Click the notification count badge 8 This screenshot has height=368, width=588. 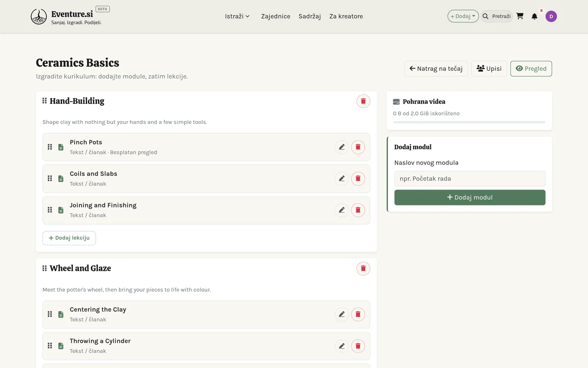(541, 11)
